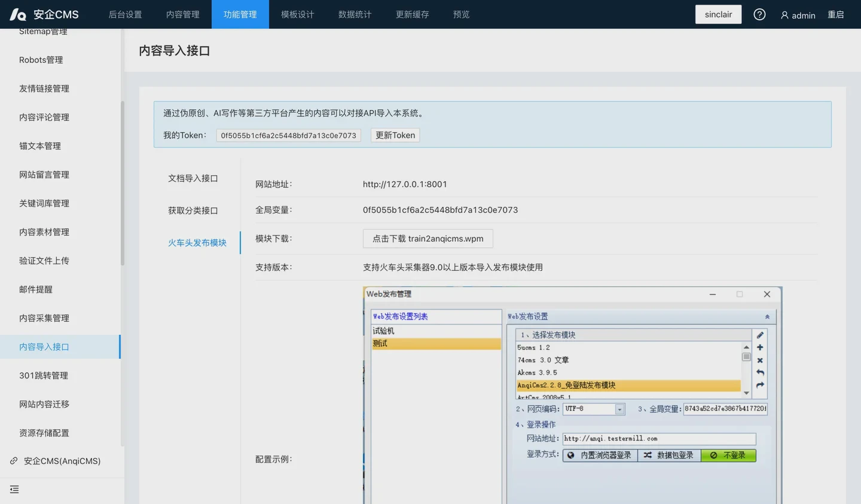The height and width of the screenshot is (504, 861).
Task: Open the help question mark icon
Action: 759,14
